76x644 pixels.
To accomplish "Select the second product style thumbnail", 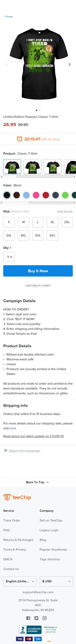I will [x=32, y=167].
